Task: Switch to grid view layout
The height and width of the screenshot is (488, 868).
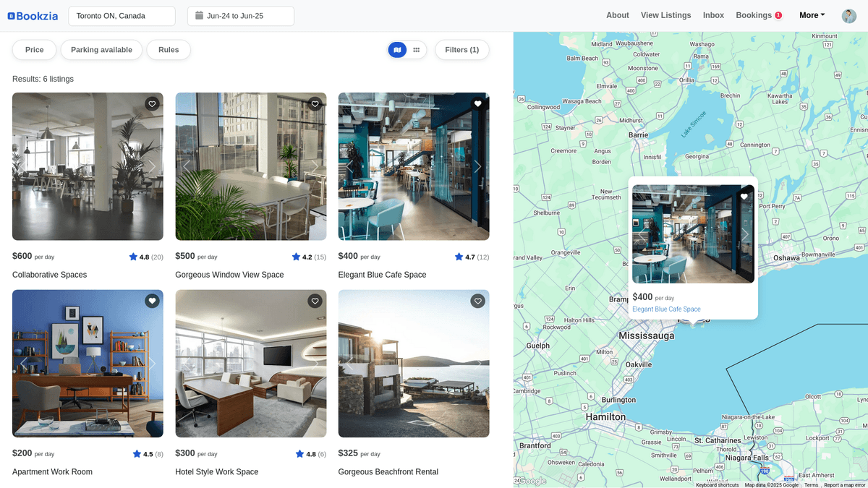Action: (417, 49)
